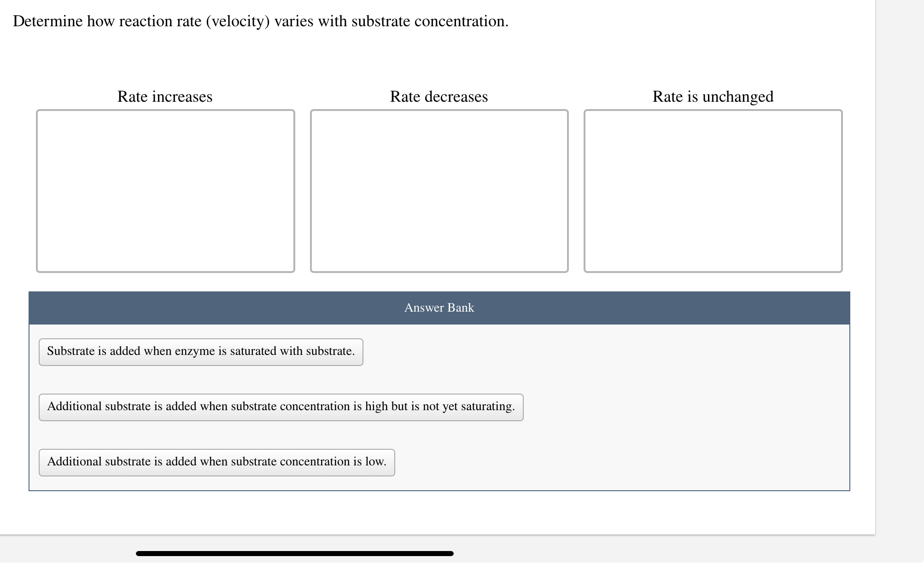The image size is (924, 563).
Task: Click the word '(velocity)' in the prompt
Action: pos(237,21)
